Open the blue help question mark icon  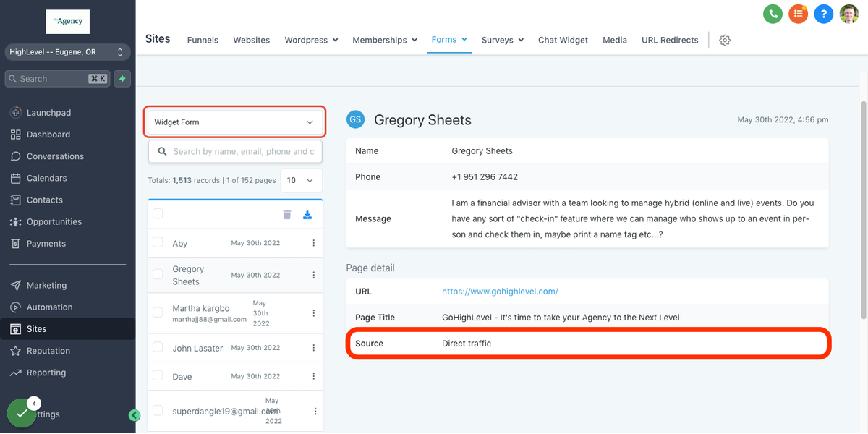[823, 14]
